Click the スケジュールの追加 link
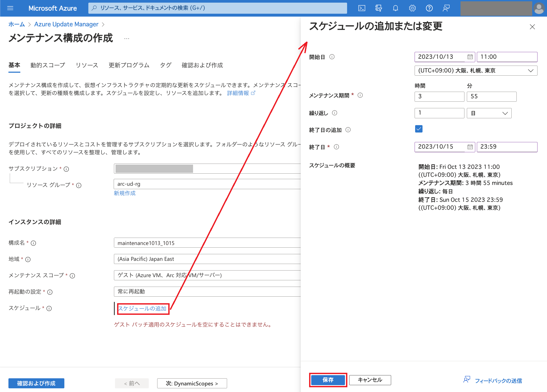The height and width of the screenshot is (392, 547). tap(142, 308)
